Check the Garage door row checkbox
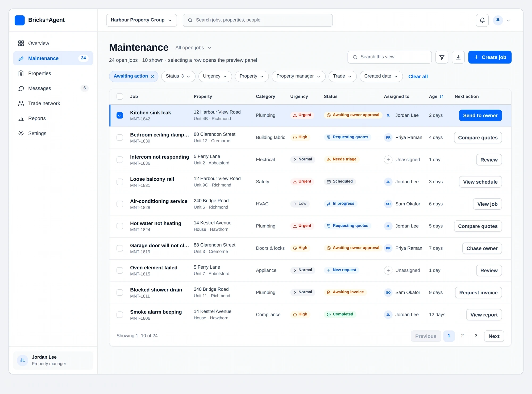Screen dimensions: 532x394 pos(120,248)
